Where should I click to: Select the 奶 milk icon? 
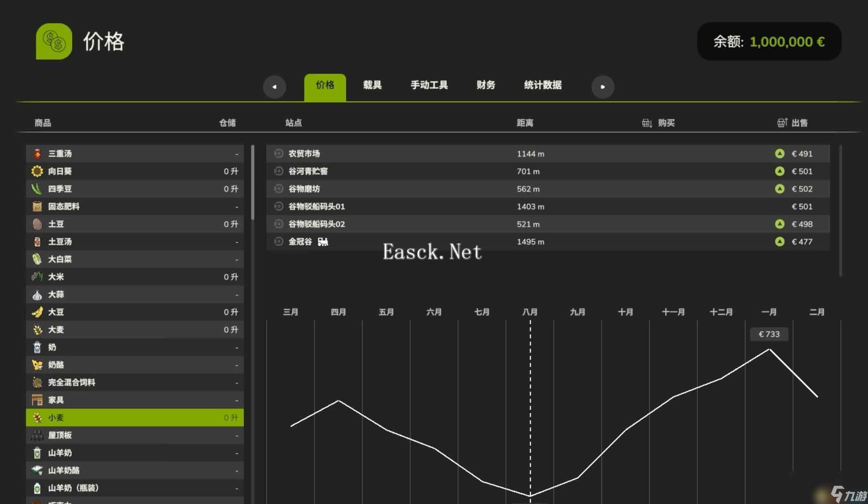click(37, 347)
